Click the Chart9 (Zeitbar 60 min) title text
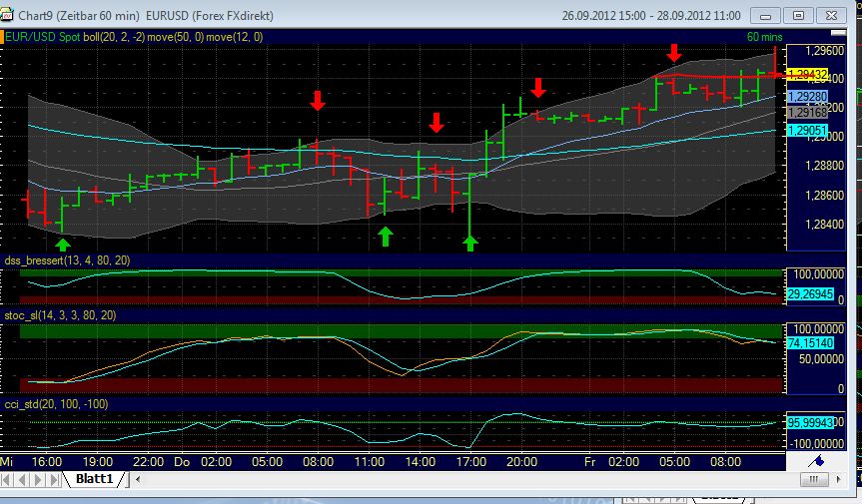The width and height of the screenshot is (862, 504). [79, 16]
